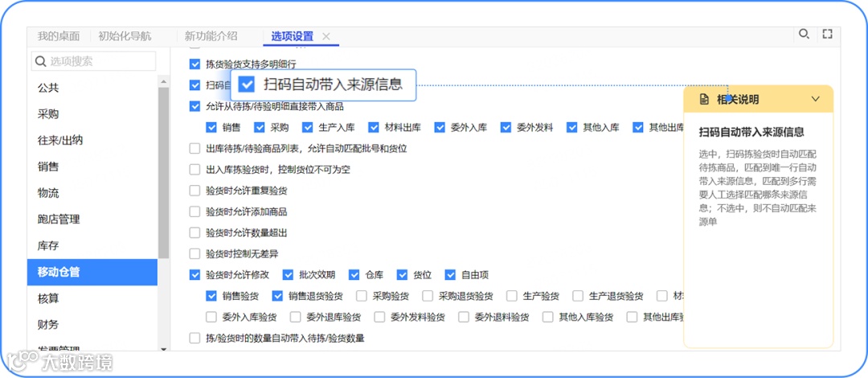Check the 采购退货验货 checkbox
Screen dimensions: 868x378
click(x=428, y=296)
